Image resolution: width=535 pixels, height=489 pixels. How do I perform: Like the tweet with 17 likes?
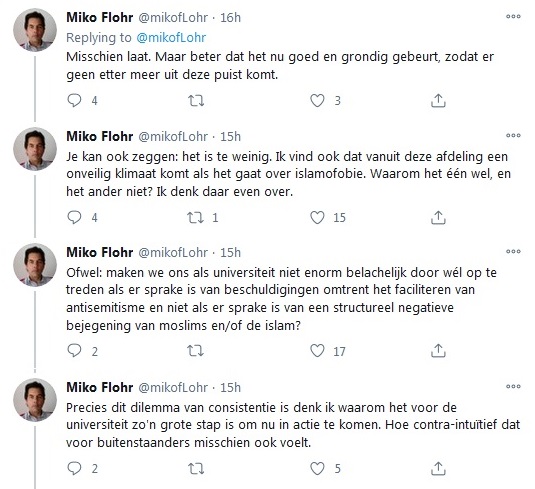(317, 351)
